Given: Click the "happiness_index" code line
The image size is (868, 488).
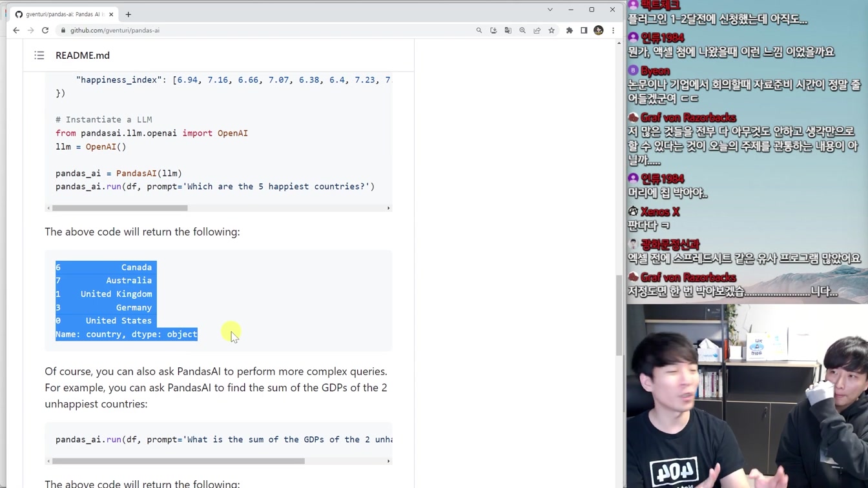Looking at the screenshot, I should 234,80.
